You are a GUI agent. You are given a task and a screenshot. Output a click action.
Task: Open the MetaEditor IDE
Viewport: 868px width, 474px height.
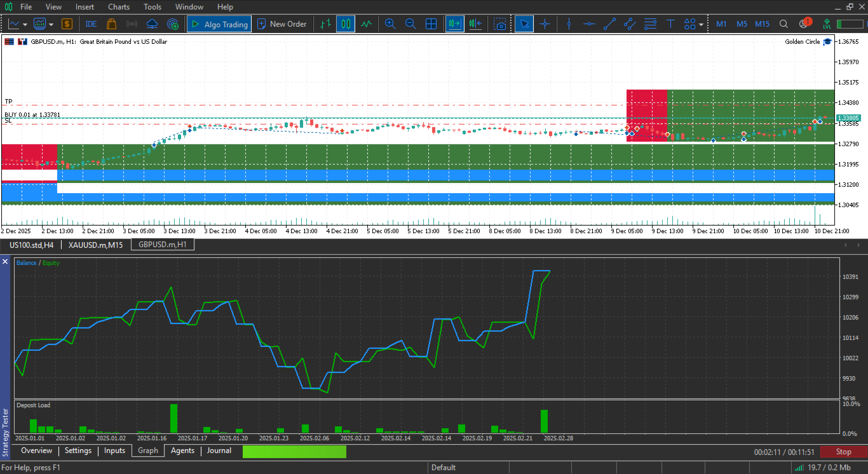pos(91,24)
